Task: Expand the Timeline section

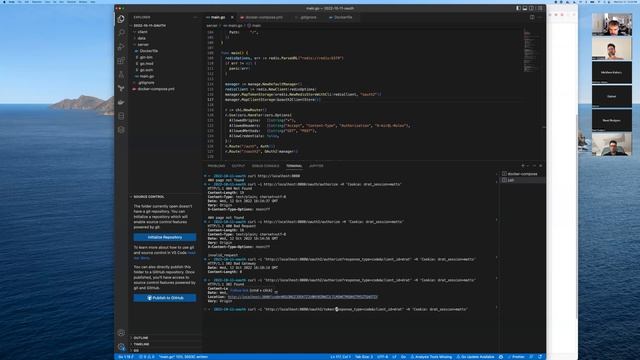Action: click(x=165, y=344)
